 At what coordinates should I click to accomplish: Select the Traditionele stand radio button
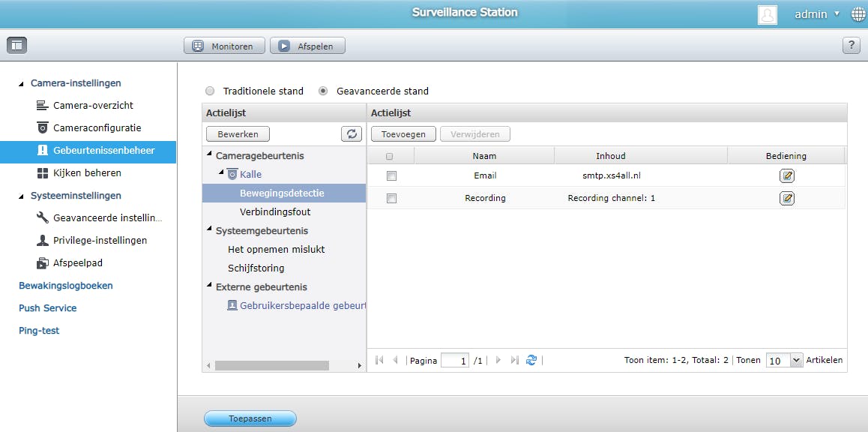[210, 90]
